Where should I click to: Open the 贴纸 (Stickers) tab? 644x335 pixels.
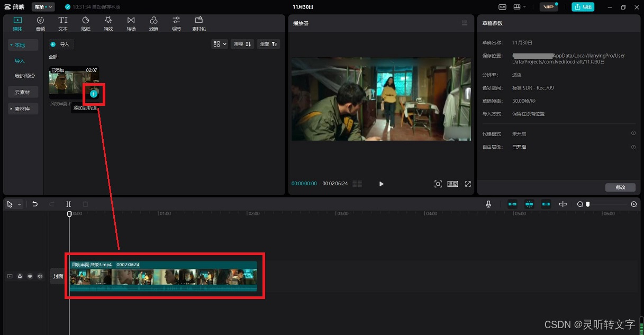86,24
